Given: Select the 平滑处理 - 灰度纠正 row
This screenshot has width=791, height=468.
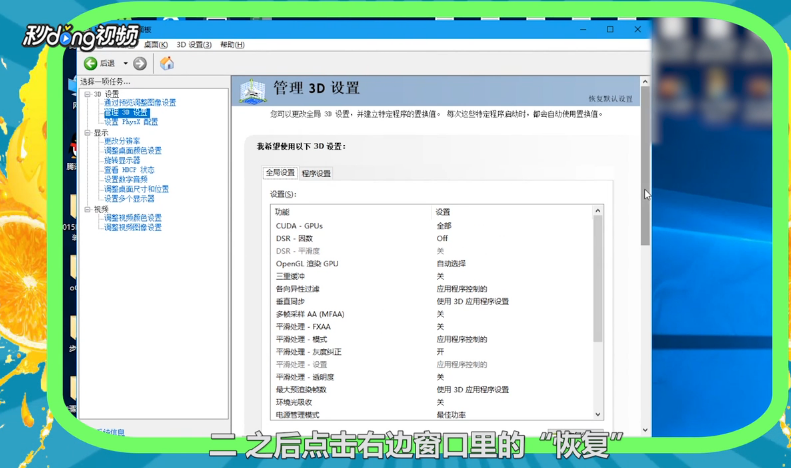Looking at the screenshot, I should (433, 352).
